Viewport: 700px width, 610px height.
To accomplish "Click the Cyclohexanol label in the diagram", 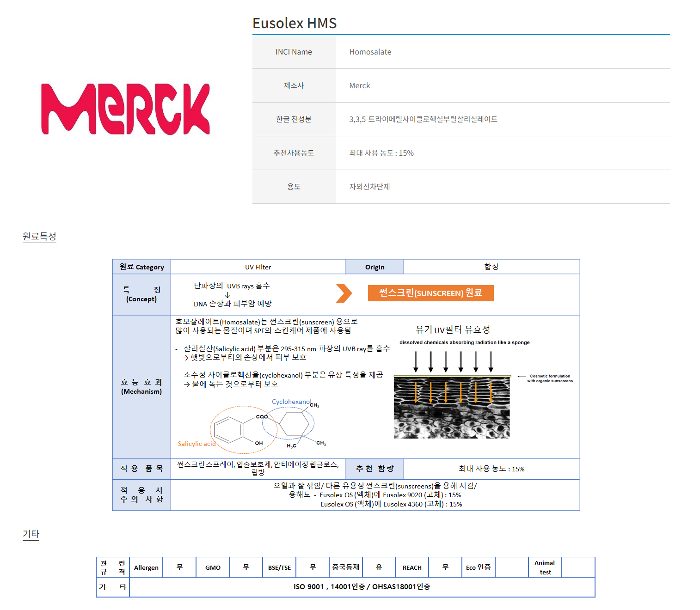I will pyautogui.click(x=291, y=402).
